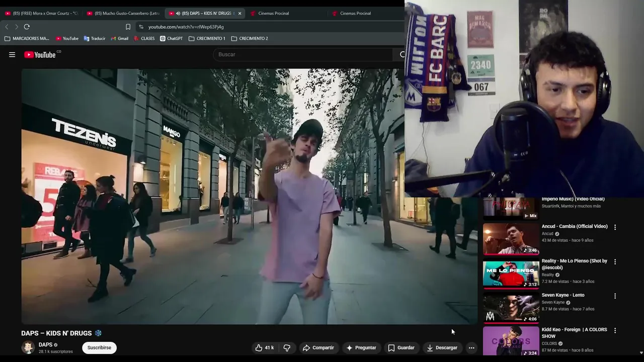The width and height of the screenshot is (644, 362).
Task: Open Ancud - Cambia video thumbnail
Action: coord(511,238)
